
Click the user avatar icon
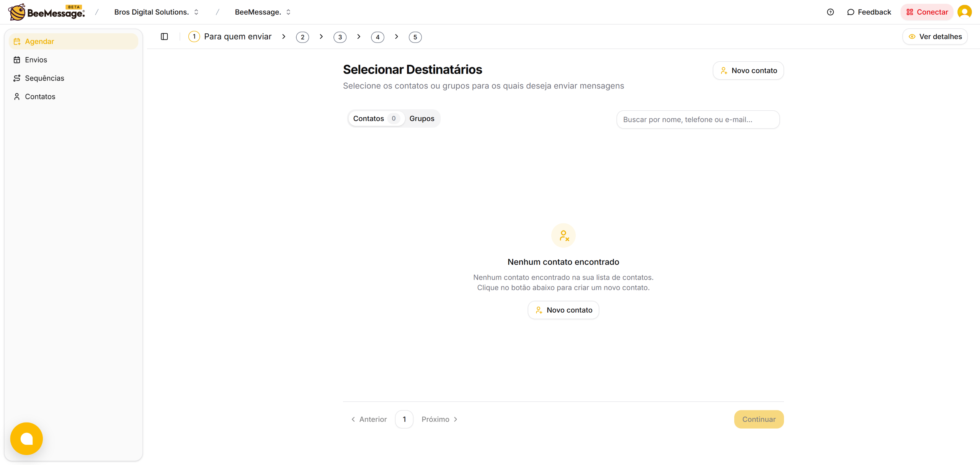[964, 12]
